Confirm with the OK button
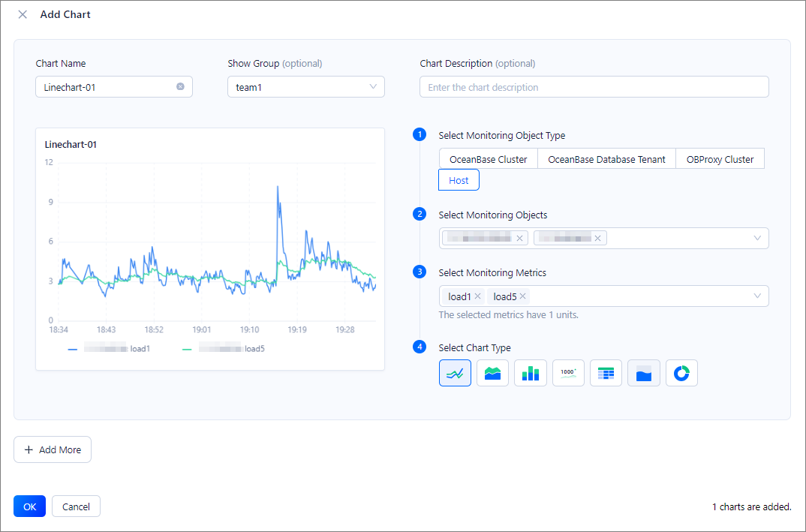This screenshot has width=806, height=532. (x=29, y=506)
